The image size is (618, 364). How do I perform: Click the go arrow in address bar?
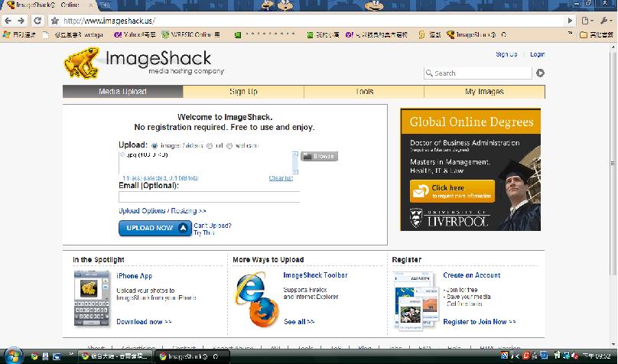pos(570,21)
